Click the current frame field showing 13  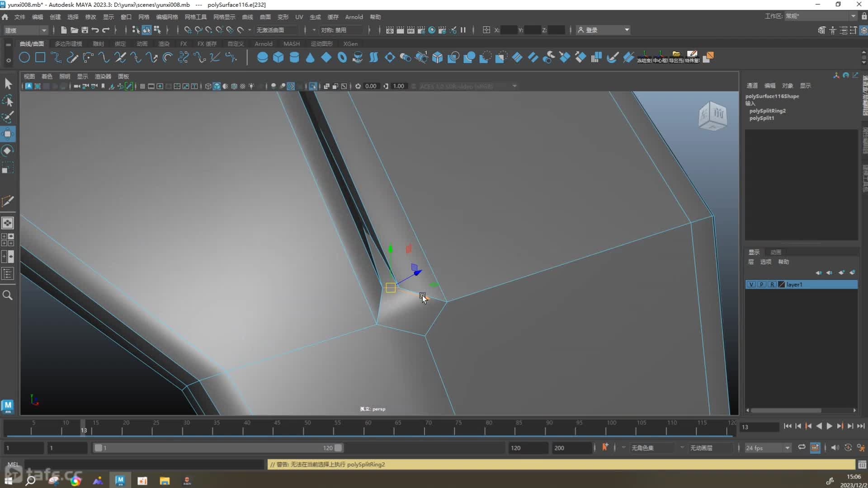(759, 427)
